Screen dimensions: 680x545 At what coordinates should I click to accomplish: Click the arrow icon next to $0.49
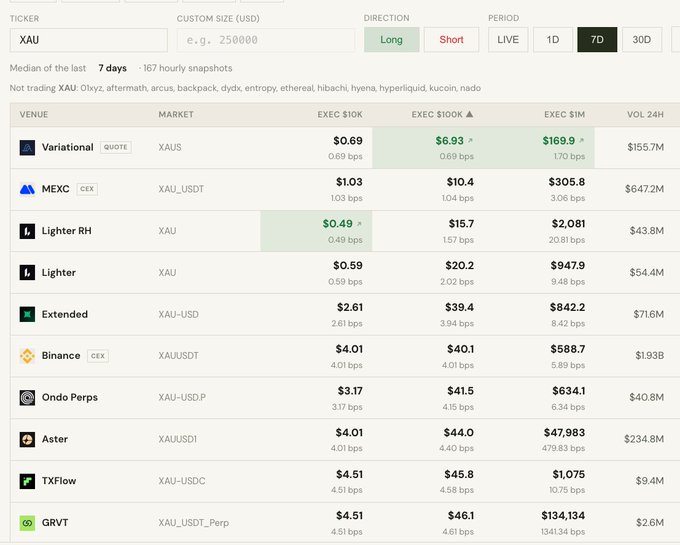click(359, 224)
